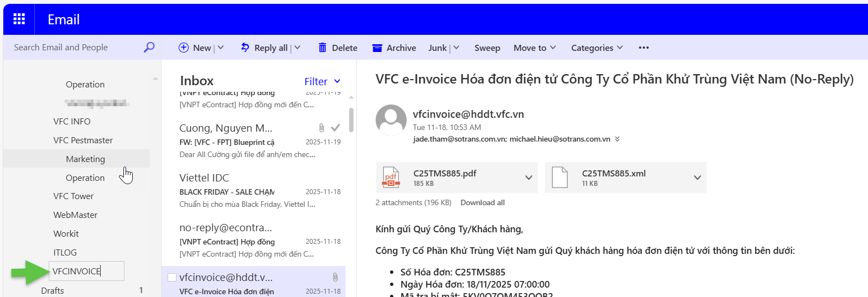
Task: Click the Archive box icon
Action: point(377,48)
